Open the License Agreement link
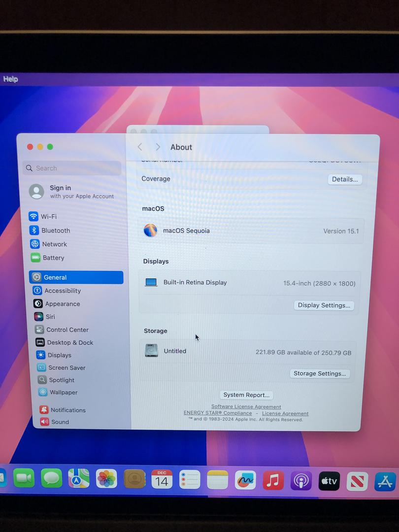The image size is (399, 532). [x=285, y=413]
